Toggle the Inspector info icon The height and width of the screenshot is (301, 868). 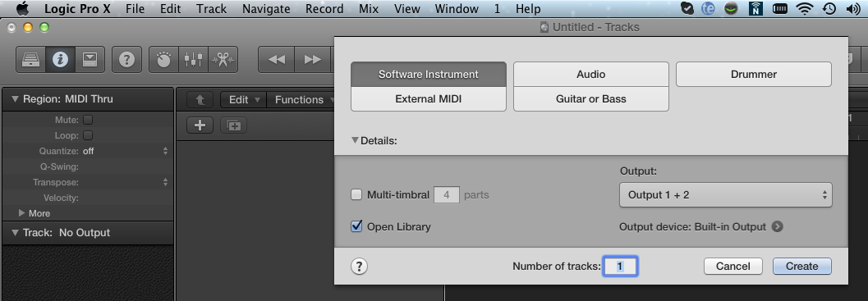60,59
